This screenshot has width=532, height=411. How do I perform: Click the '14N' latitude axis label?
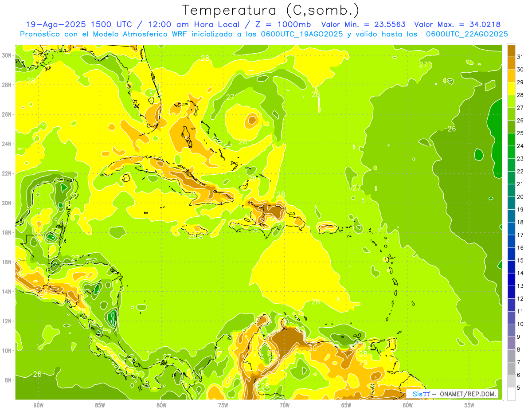7,292
